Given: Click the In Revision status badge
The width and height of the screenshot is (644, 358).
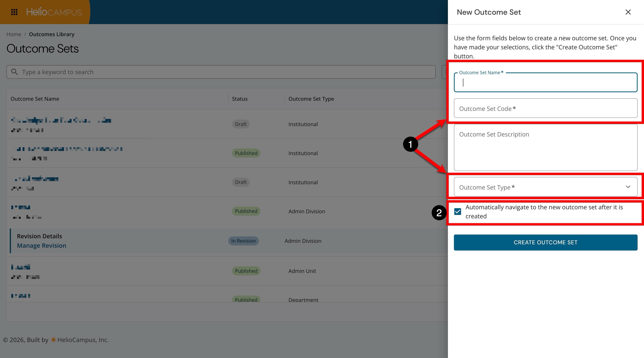Looking at the screenshot, I should click(x=244, y=241).
